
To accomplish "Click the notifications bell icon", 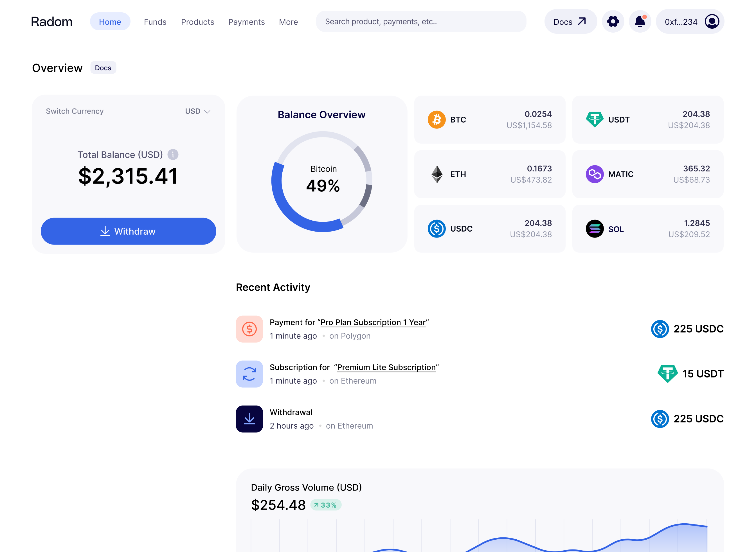I will (640, 22).
